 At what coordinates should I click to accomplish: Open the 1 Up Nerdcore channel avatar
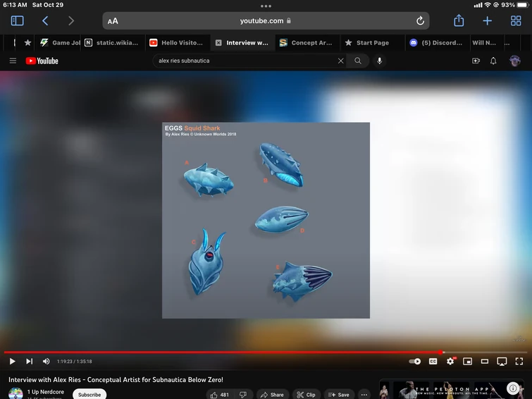pos(16,393)
